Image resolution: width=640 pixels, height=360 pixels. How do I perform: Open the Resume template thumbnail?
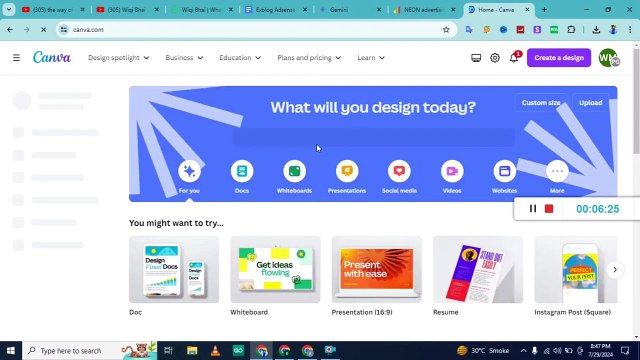[478, 269]
